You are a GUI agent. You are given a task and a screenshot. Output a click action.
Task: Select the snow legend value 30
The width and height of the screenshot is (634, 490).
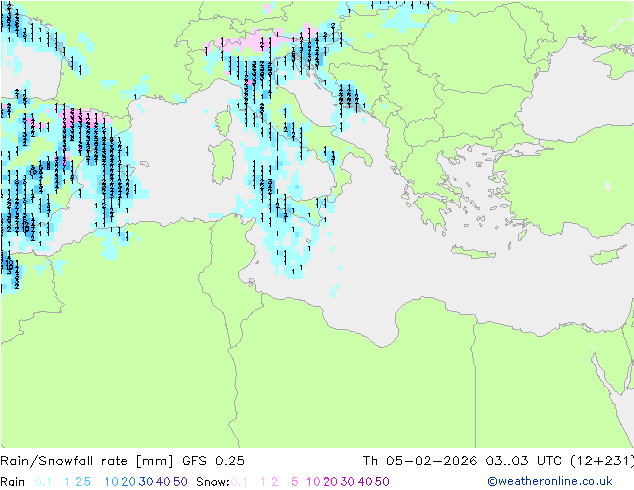coord(348,482)
